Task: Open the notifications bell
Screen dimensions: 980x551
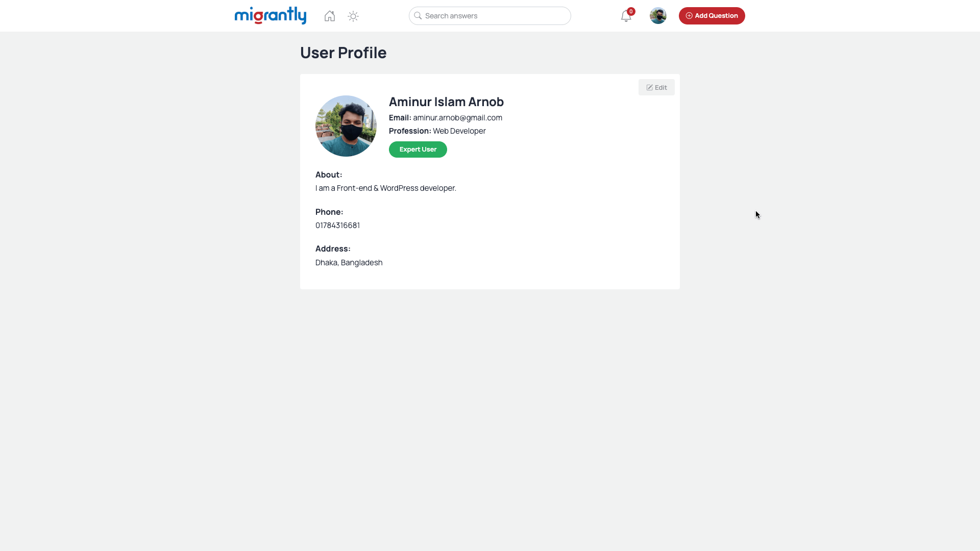Action: click(626, 16)
